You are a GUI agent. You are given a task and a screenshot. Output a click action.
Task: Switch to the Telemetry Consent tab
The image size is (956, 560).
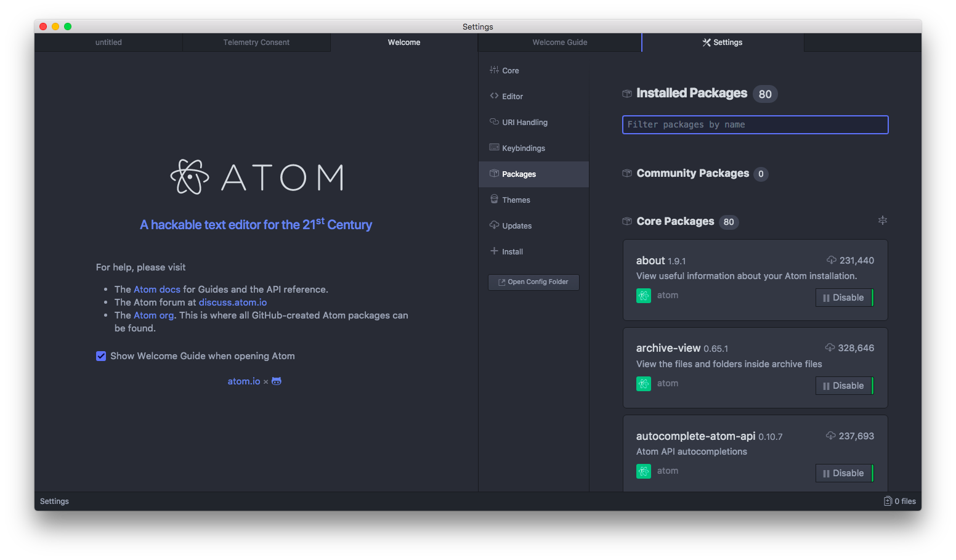pyautogui.click(x=256, y=43)
